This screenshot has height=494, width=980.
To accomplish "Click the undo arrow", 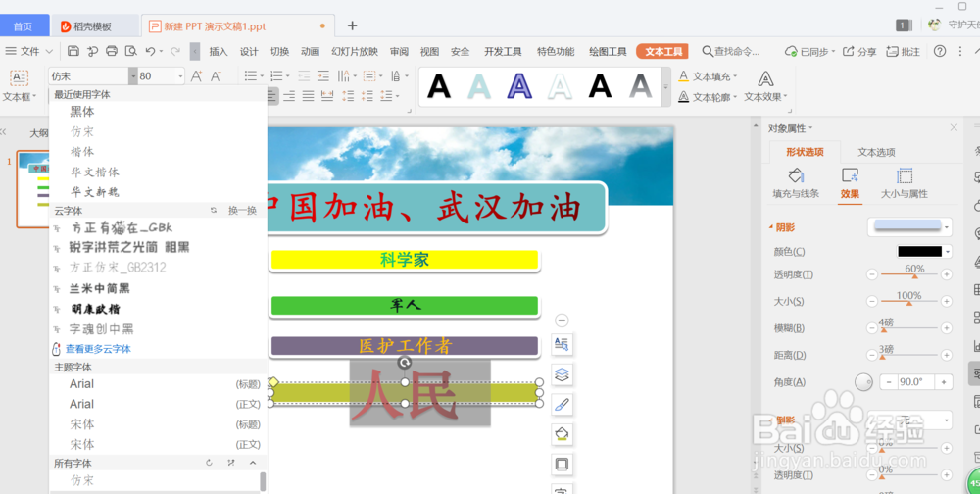I will [x=150, y=51].
